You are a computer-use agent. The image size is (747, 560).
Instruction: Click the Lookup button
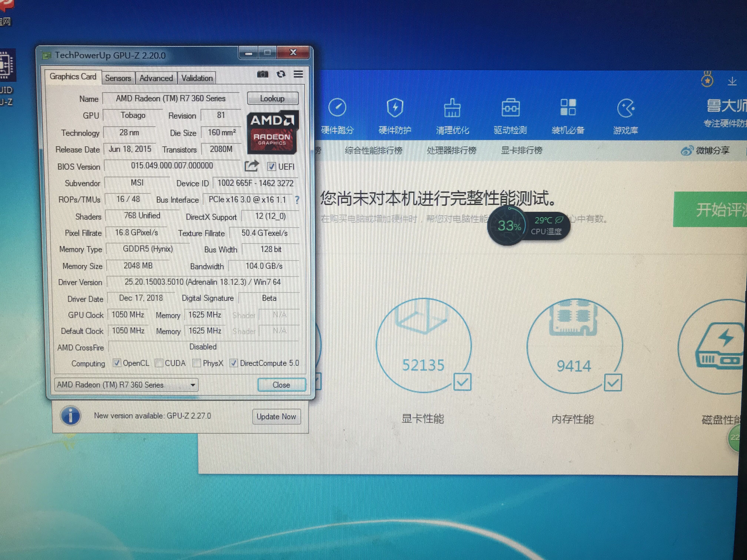(273, 99)
